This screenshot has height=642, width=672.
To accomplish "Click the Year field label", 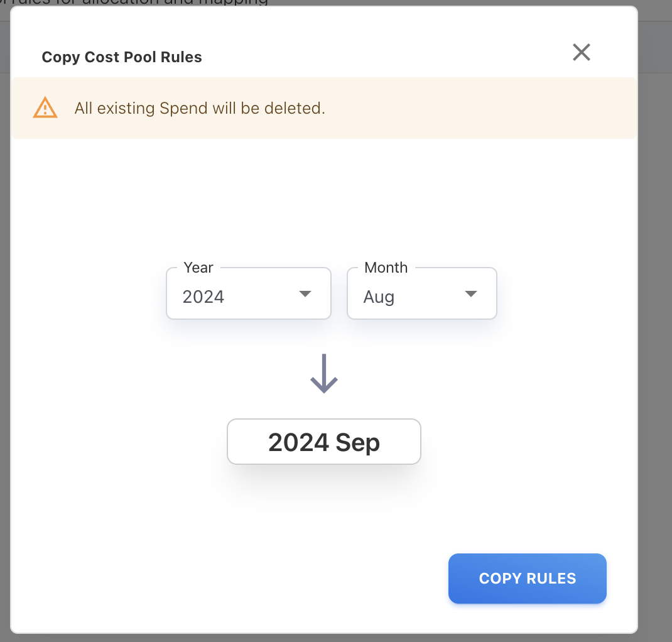I will click(x=198, y=268).
